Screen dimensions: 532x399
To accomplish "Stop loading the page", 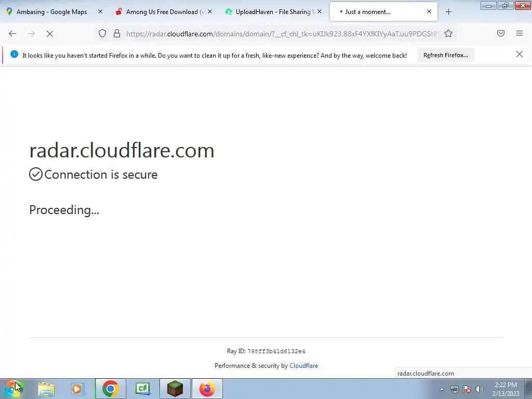I will pos(50,34).
